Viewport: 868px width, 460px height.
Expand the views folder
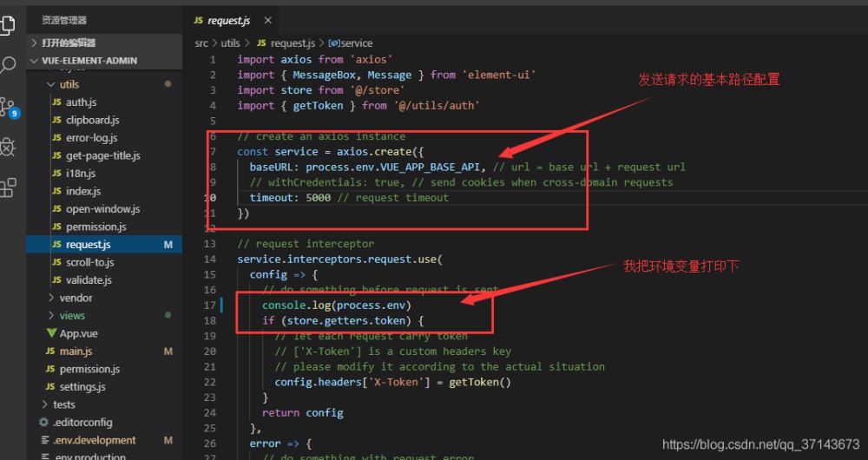(50, 316)
